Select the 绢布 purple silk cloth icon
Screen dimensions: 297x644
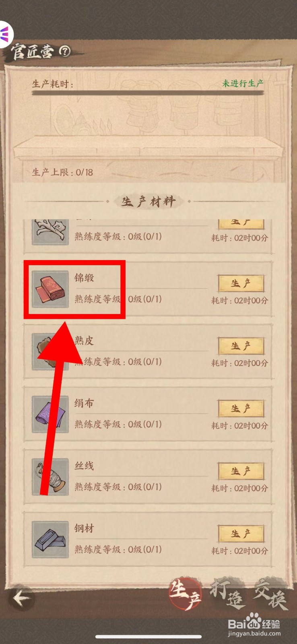pyautogui.click(x=50, y=414)
